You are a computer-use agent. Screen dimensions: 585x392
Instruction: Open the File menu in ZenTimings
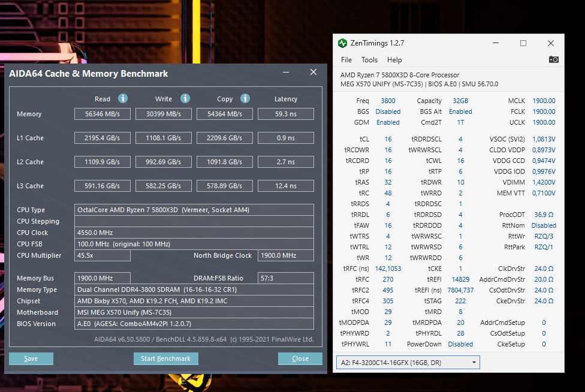click(x=346, y=60)
